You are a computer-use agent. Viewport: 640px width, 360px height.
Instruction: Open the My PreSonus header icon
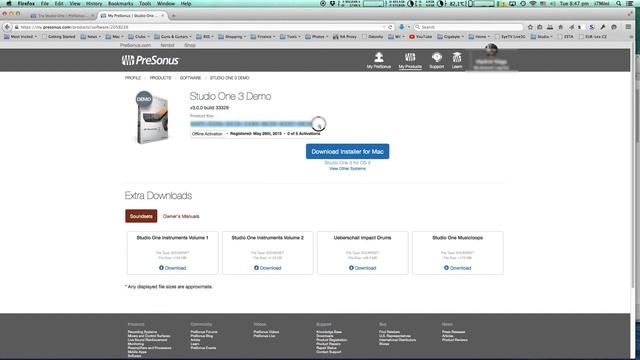pos(379,60)
